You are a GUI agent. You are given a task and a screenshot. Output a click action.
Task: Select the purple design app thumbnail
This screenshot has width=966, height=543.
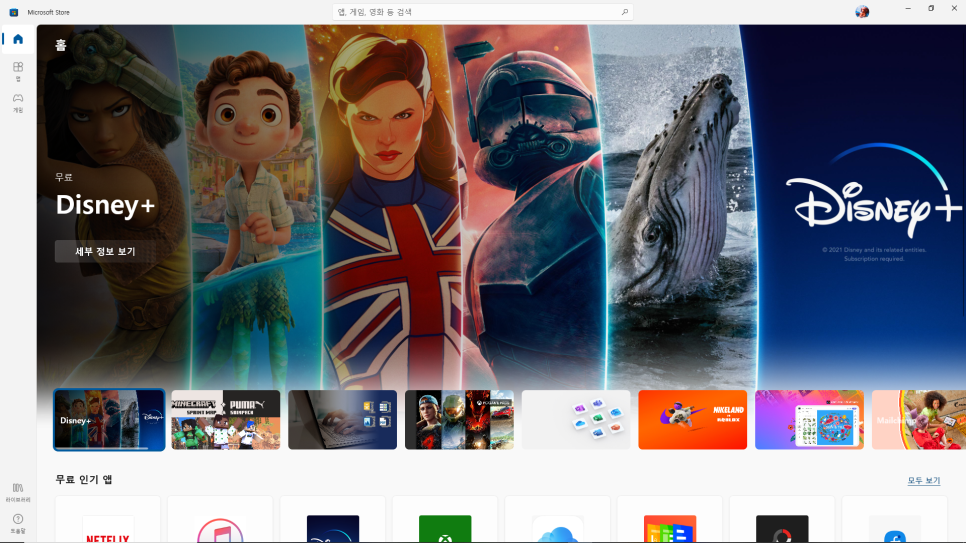tap(810, 420)
